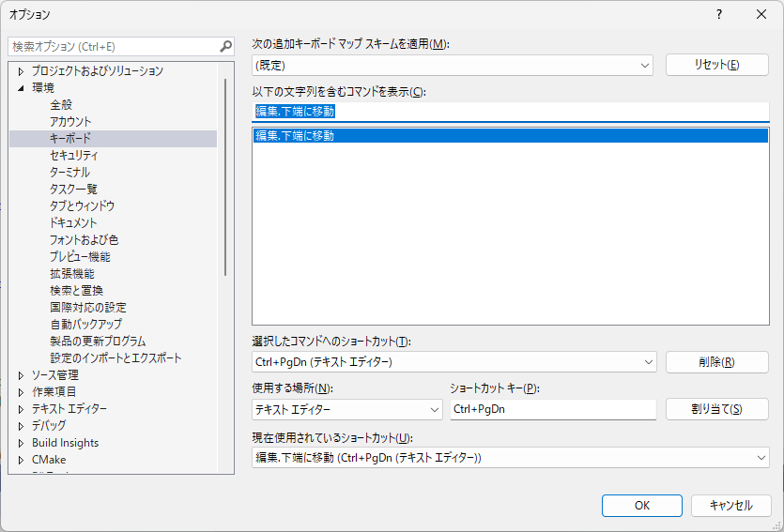The width and height of the screenshot is (784, 532).
Task: Click the キャンセル button
Action: [731, 506]
